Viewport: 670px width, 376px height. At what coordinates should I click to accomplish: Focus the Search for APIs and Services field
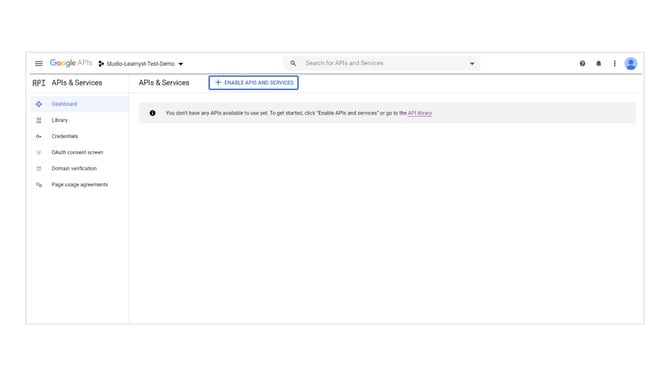coord(382,63)
